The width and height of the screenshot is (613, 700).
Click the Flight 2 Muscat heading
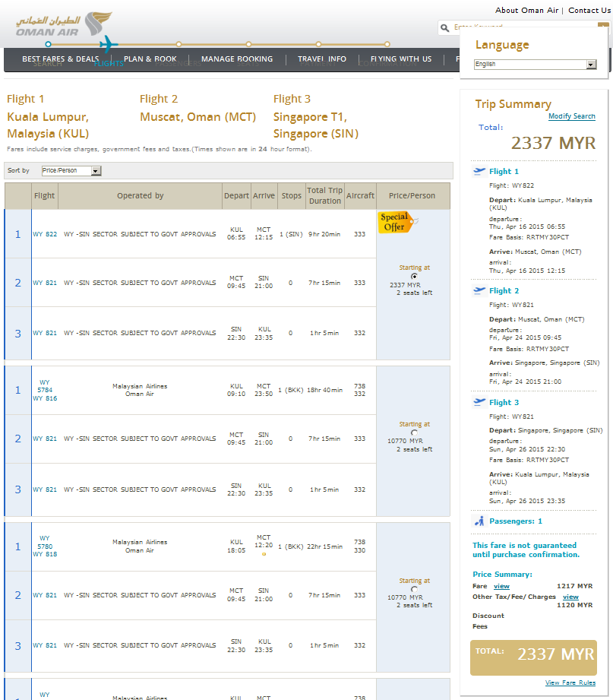pos(197,108)
